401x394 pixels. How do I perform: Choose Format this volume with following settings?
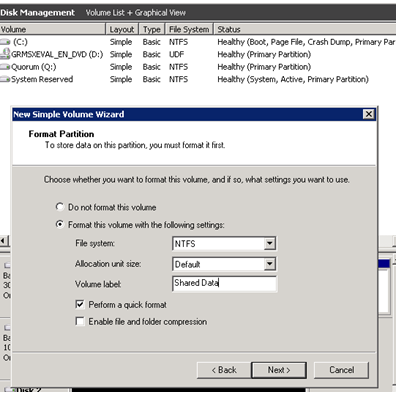[60, 224]
